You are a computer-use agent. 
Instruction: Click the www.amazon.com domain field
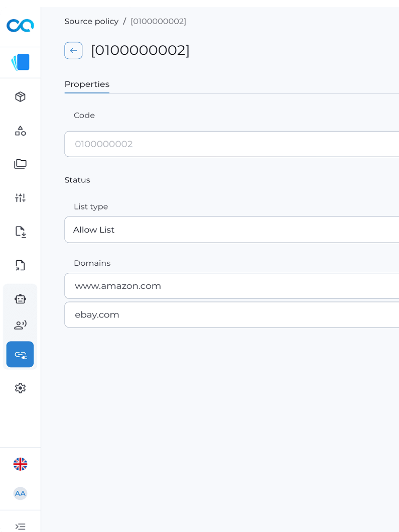coord(231,286)
